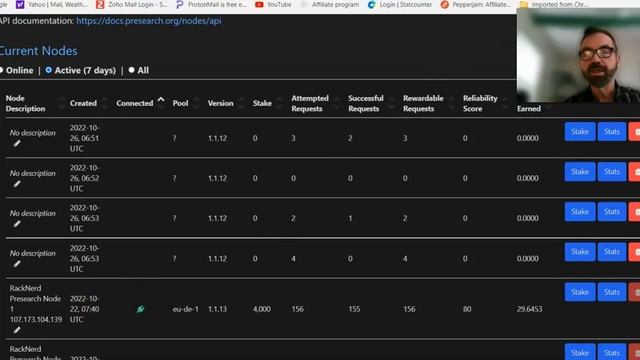This screenshot has height=360, width=640.
Task: Delete the node with 2 attempted requests
Action: pos(635,211)
